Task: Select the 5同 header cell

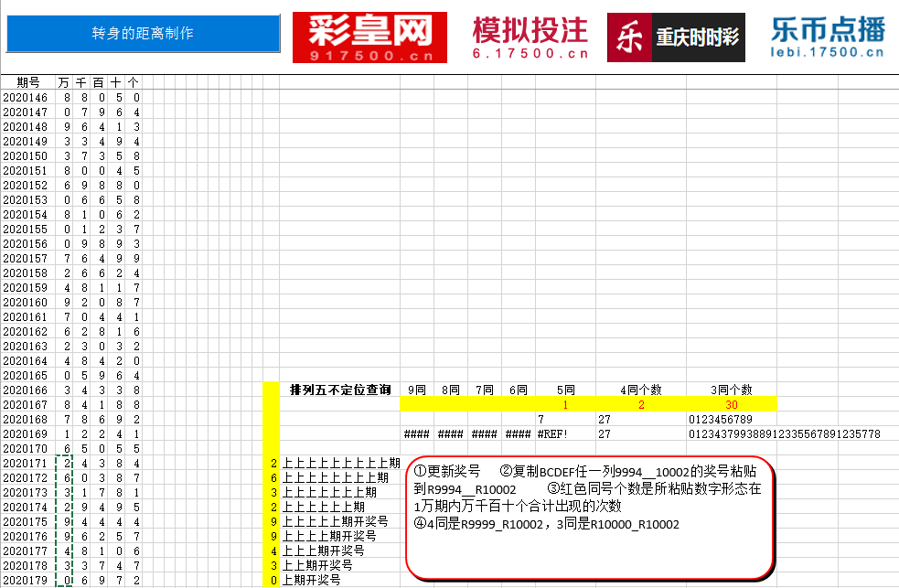Action: click(565, 390)
